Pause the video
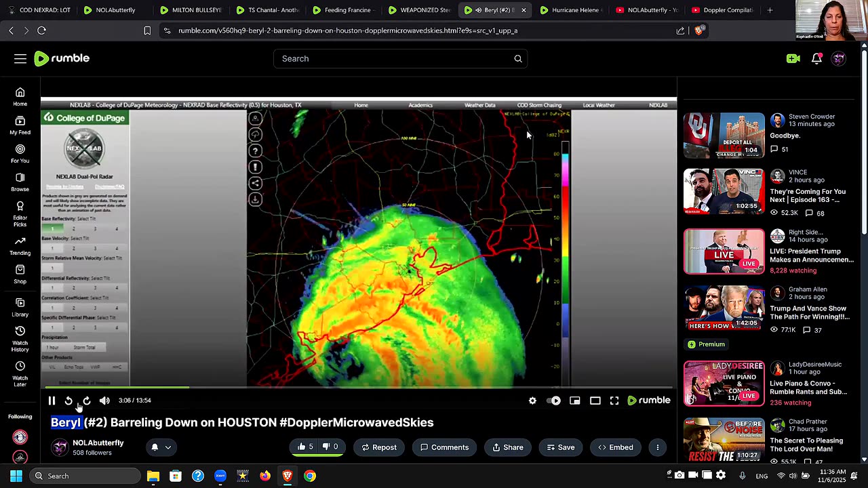The height and width of the screenshot is (488, 868). pyautogui.click(x=52, y=401)
